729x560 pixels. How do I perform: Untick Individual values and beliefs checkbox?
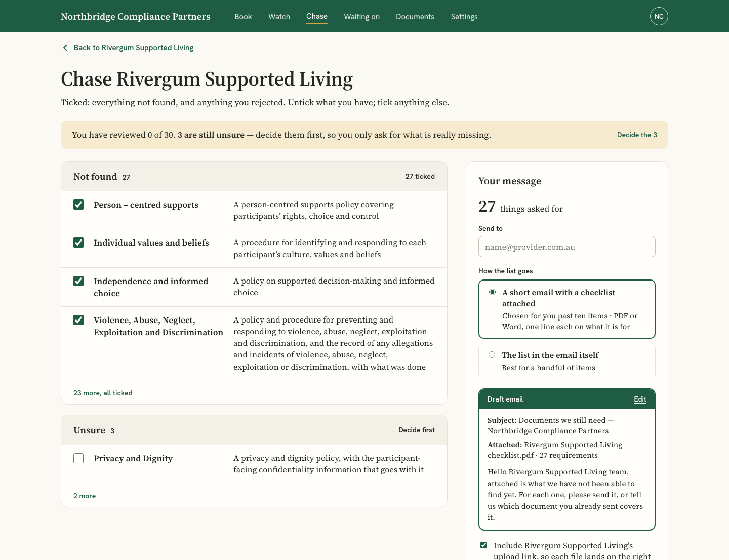click(78, 243)
